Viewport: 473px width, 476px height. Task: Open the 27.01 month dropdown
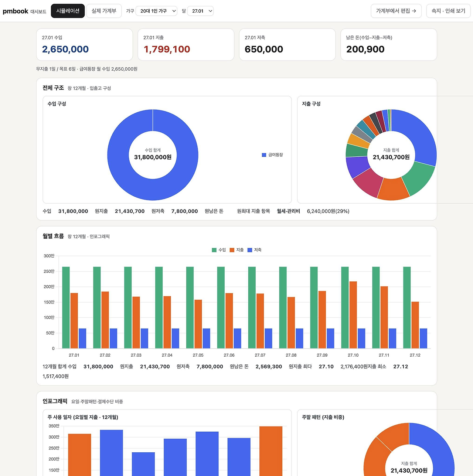click(201, 11)
